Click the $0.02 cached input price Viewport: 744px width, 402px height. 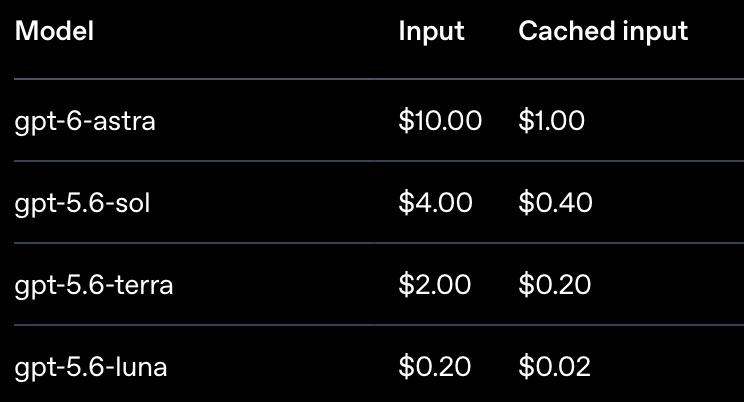click(x=555, y=367)
